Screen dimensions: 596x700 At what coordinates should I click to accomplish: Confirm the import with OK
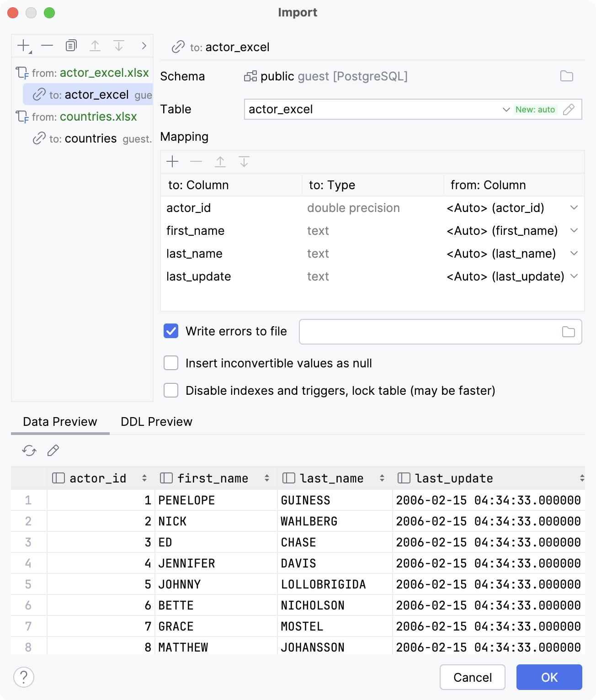[549, 677]
